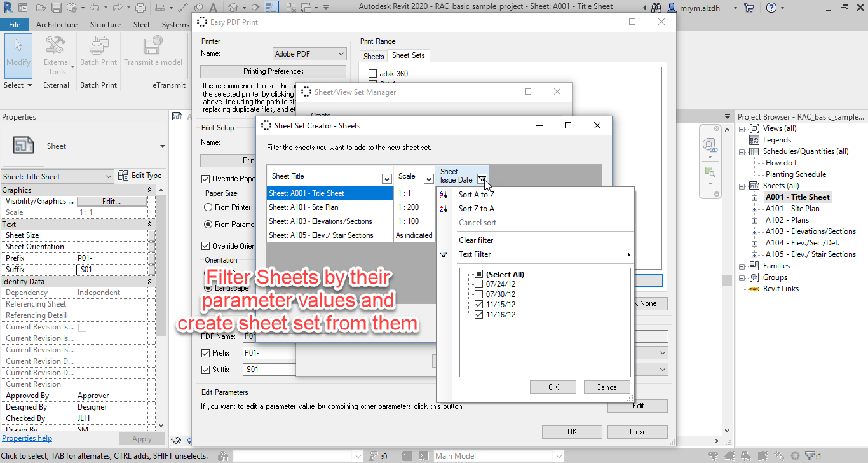Check the 07/24/12 date filter checkbox

(479, 284)
